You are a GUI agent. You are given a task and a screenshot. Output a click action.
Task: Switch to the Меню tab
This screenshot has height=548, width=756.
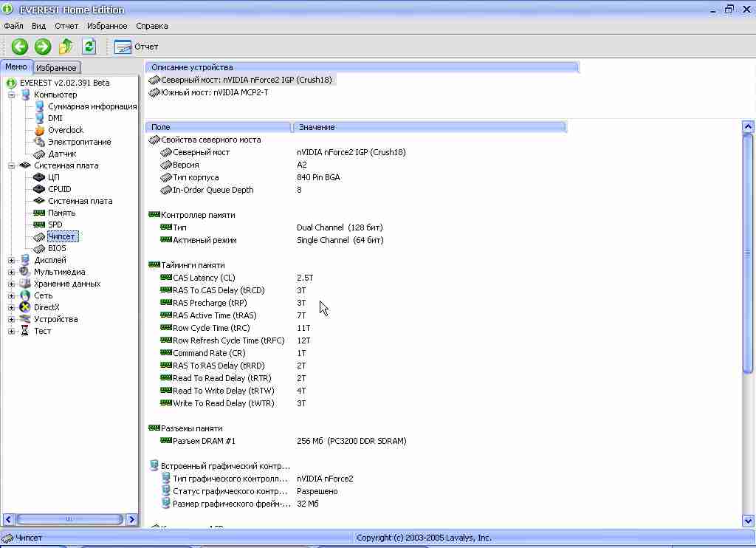click(16, 66)
